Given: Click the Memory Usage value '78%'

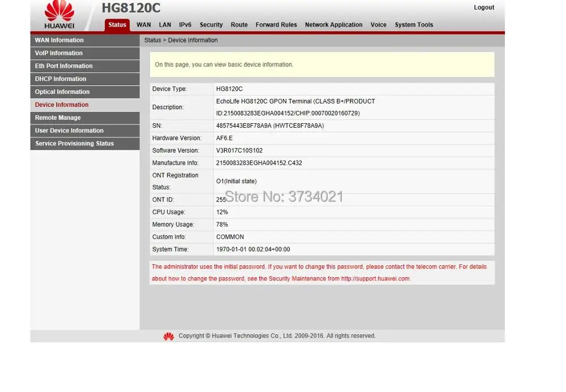Looking at the screenshot, I should (x=222, y=225).
